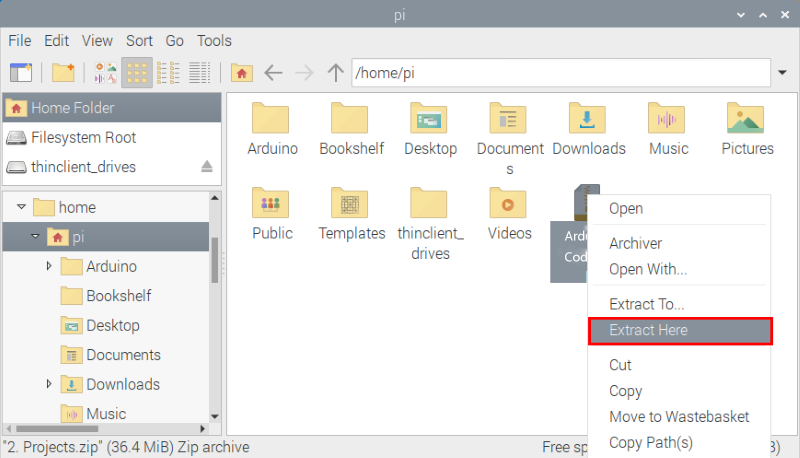This screenshot has height=458, width=800.
Task: Eject the thinclient_drives mount
Action: pos(207,167)
